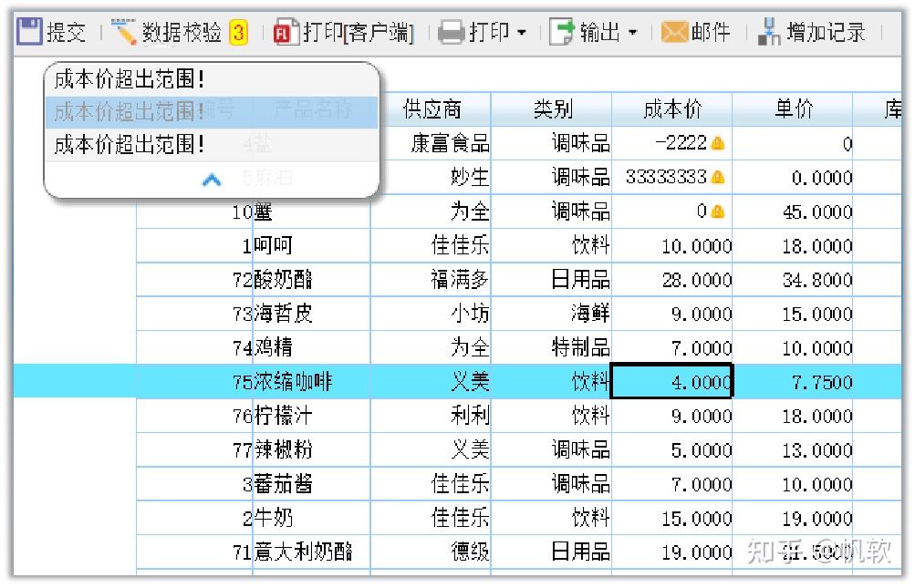Screen dimensions: 915x588
Task: Click supplier cell 福满多
Action: pos(432,280)
